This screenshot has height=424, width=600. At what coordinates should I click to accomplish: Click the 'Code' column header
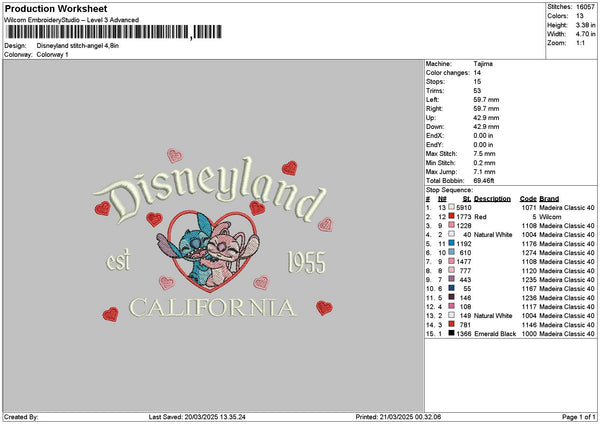tap(528, 199)
